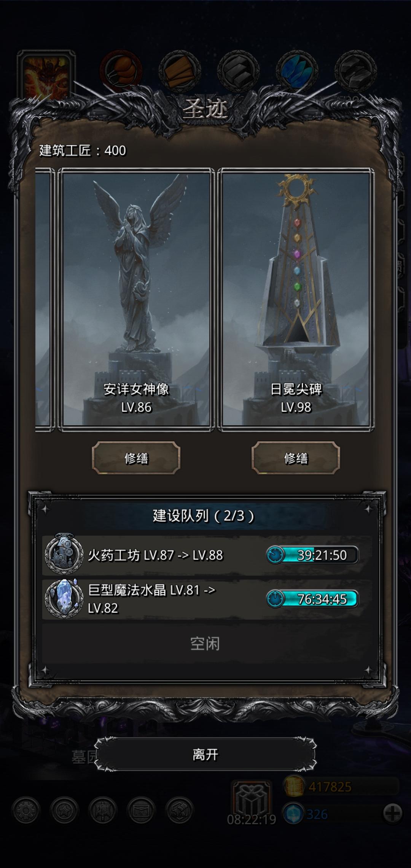Click 修缮 under 安详女神像
The image size is (411, 868).
(136, 458)
